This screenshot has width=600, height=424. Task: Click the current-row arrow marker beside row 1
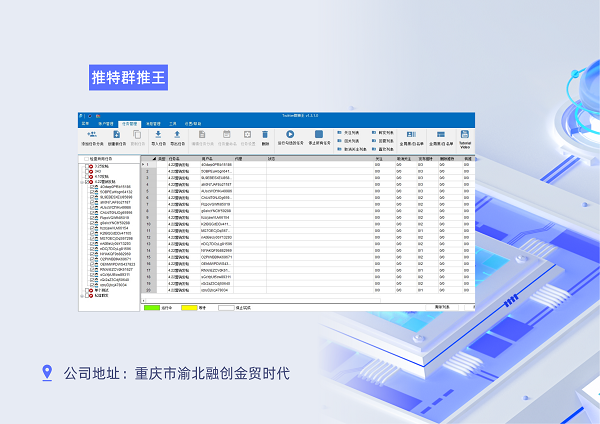point(143,165)
